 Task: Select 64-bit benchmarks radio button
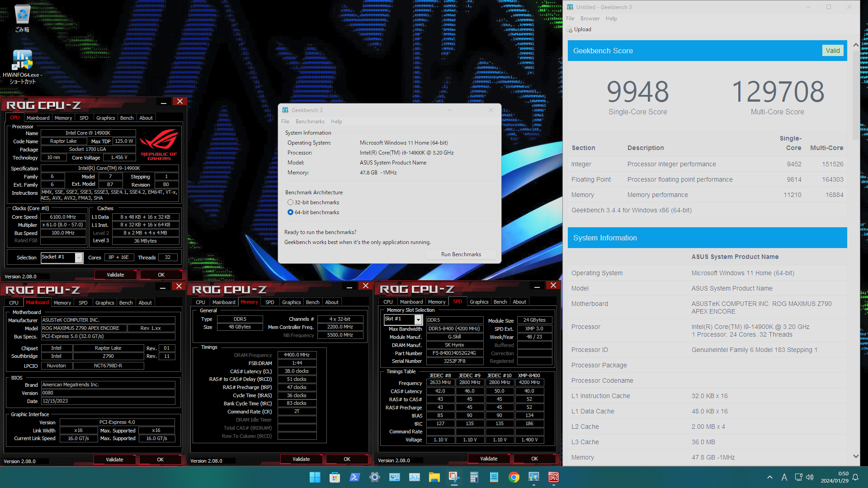tap(290, 212)
